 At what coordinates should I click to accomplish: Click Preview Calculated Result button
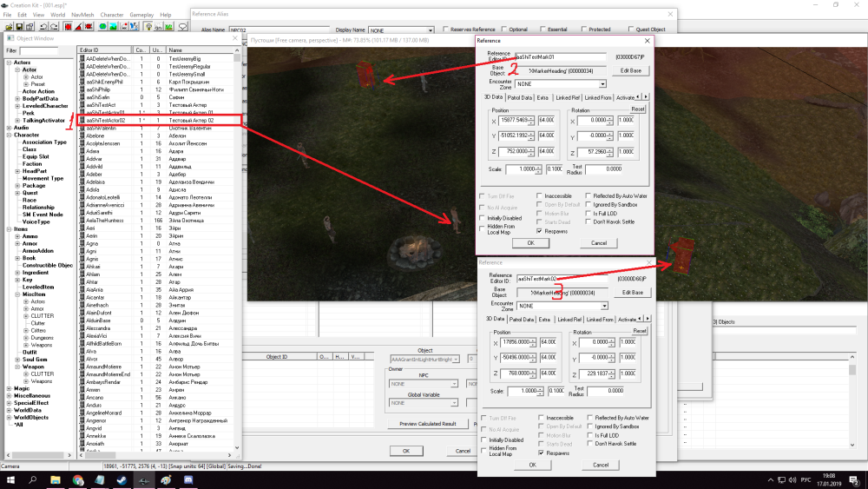(428, 424)
